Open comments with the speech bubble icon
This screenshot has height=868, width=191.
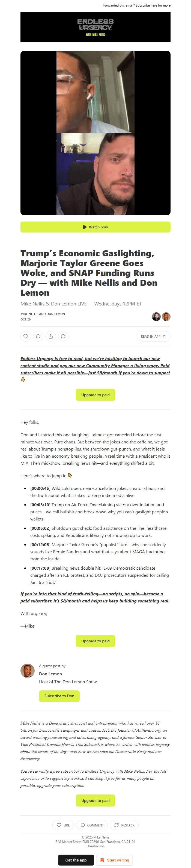click(38, 336)
